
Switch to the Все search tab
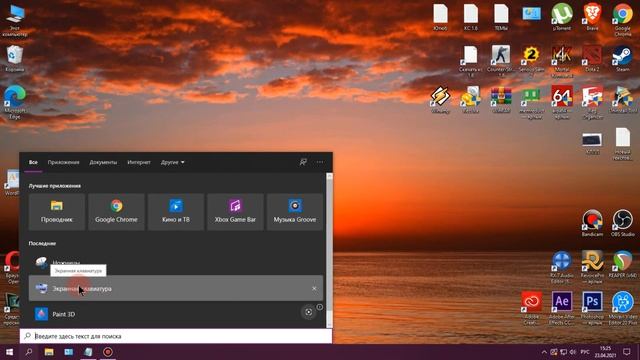click(x=33, y=162)
